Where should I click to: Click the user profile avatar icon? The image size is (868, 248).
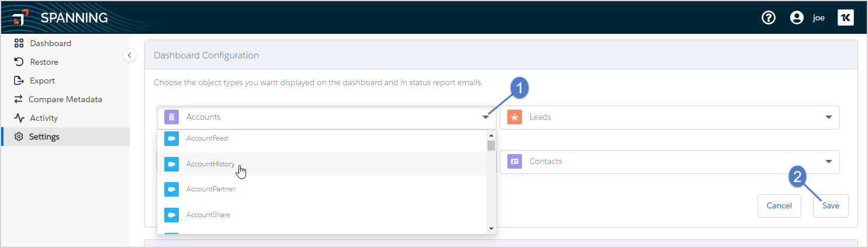(797, 18)
